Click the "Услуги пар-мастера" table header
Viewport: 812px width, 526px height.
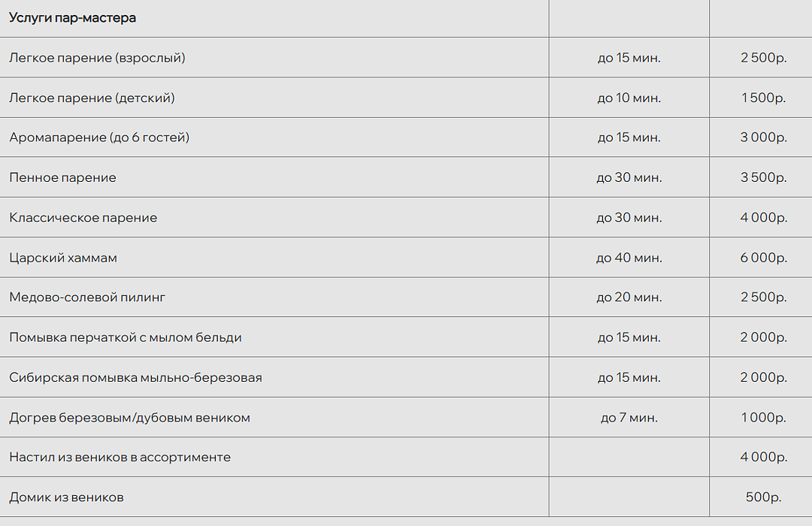coord(73,18)
